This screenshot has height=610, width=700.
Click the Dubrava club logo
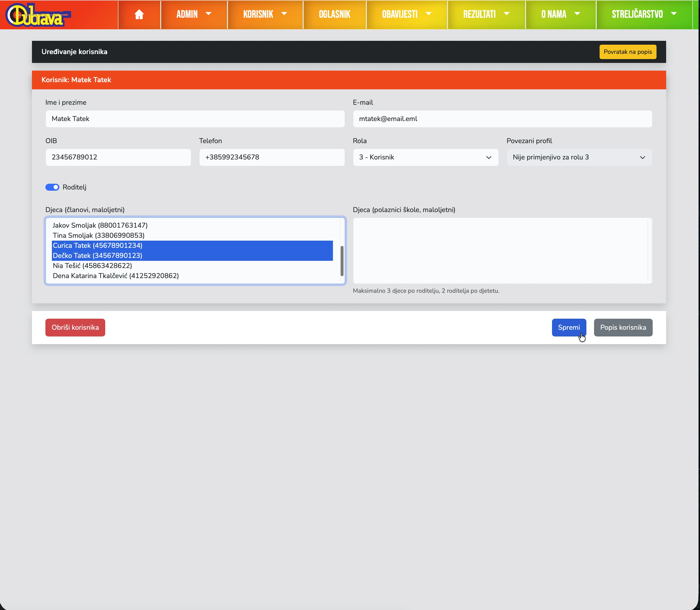[x=38, y=15]
